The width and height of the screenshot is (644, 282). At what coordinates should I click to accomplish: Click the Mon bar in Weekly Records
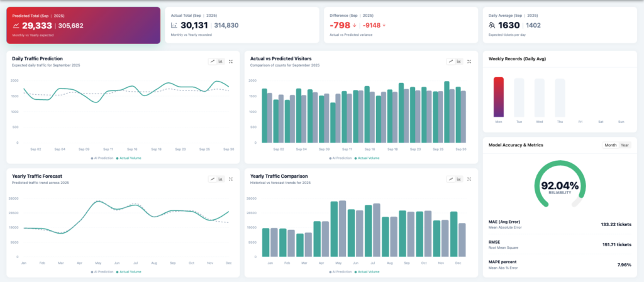499,97
